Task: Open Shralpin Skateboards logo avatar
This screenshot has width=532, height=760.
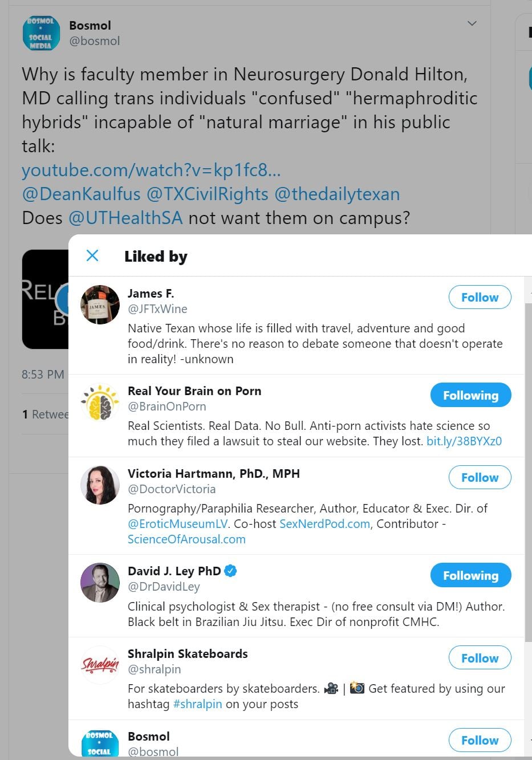Action: pyautogui.click(x=100, y=665)
